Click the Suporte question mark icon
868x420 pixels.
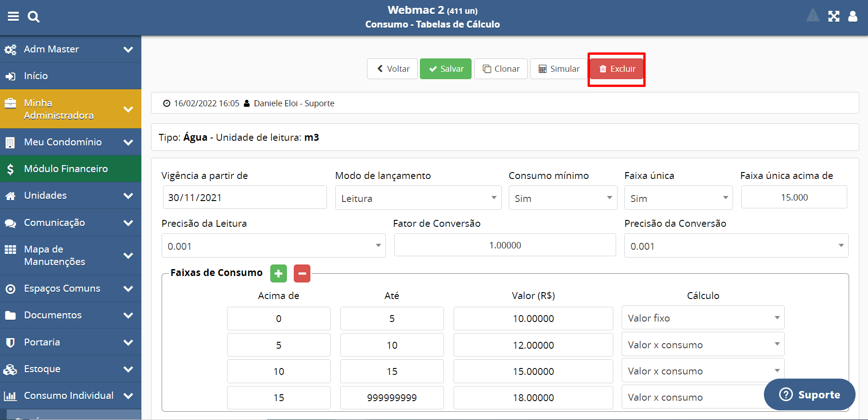click(x=786, y=394)
